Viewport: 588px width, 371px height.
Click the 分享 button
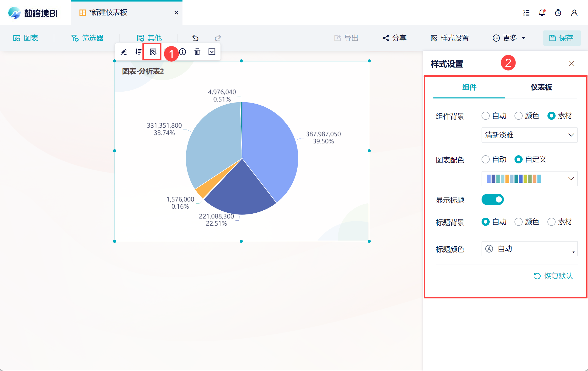394,38
